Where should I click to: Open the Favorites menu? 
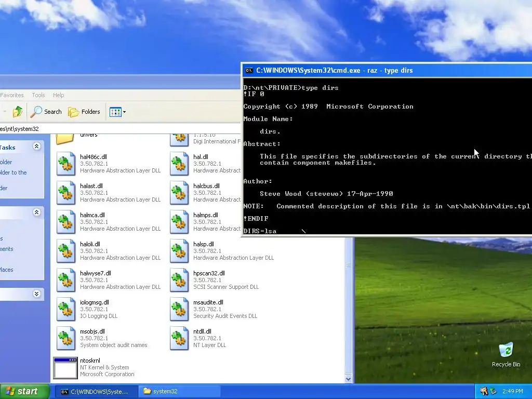tap(12, 95)
